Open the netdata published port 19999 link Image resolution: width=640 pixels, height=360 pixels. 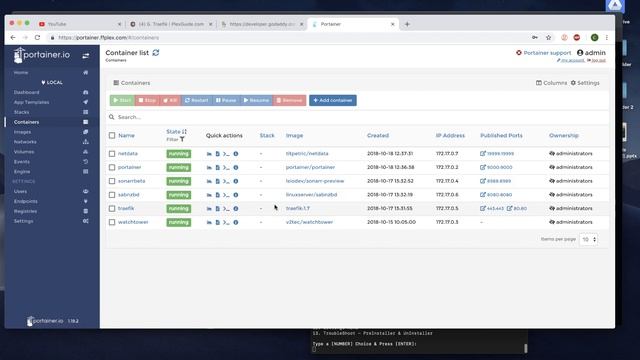(497, 154)
